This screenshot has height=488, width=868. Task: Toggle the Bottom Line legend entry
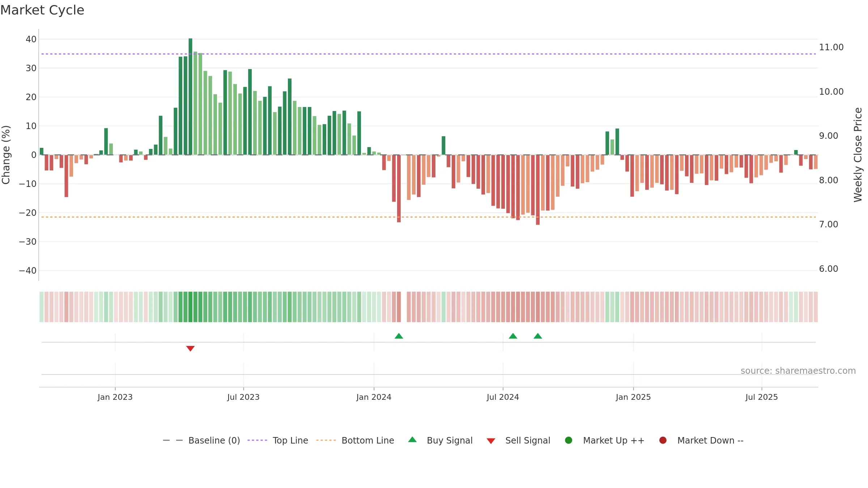[355, 440]
